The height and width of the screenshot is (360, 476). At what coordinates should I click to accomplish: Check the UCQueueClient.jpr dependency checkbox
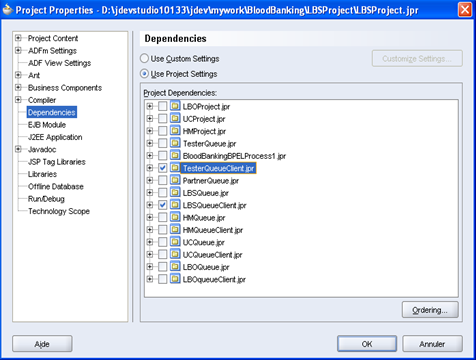point(162,254)
